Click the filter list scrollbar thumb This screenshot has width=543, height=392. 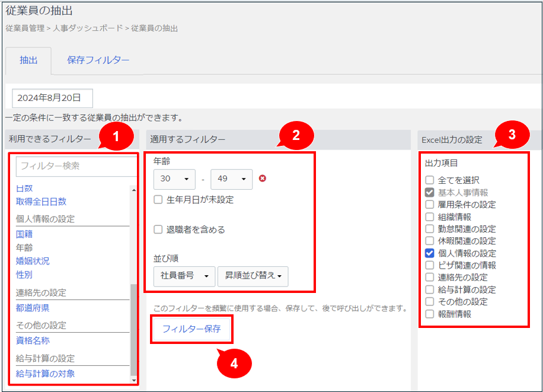(133, 330)
